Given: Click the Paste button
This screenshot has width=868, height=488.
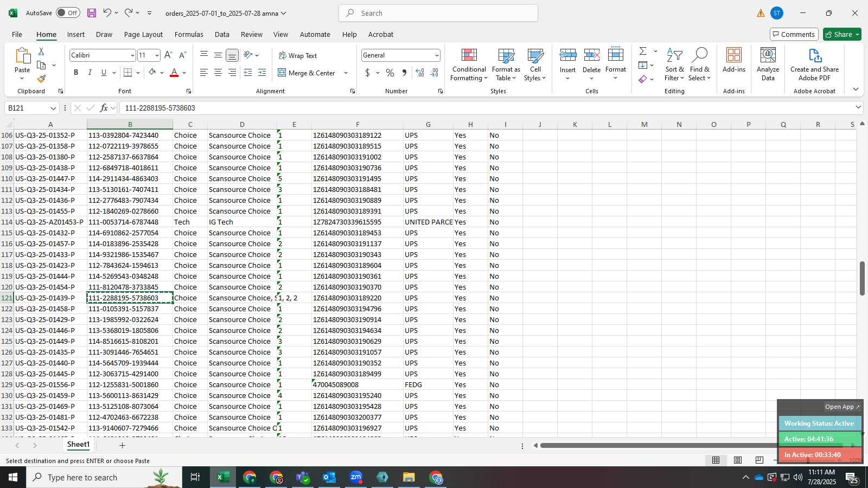Looking at the screenshot, I should pos(22,64).
